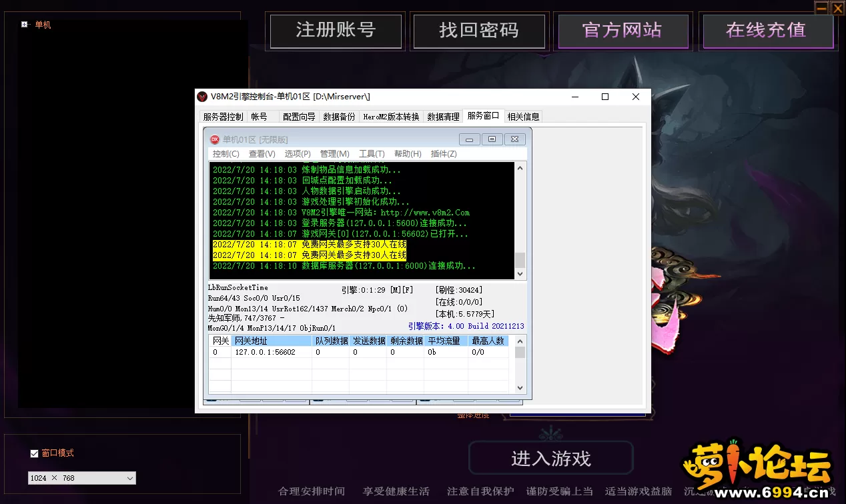Screen dimensions: 846x504
Task: Toggle the 窗口模式 checkbox
Action: pyautogui.click(x=34, y=453)
